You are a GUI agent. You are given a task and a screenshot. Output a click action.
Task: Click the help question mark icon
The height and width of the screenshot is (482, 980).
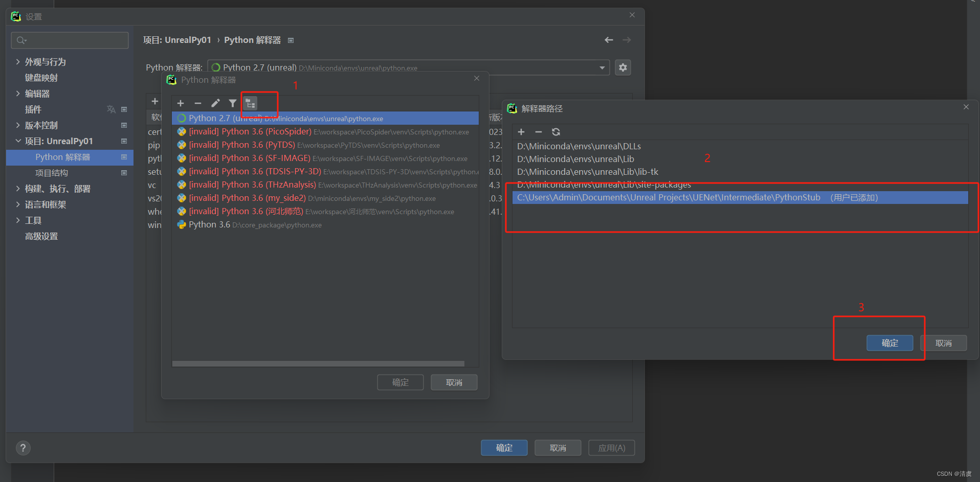[x=23, y=448]
